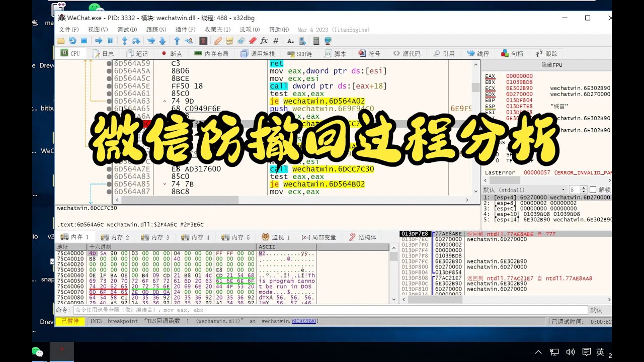Click the 已暂停 paused status label
This screenshot has height=362, width=644.
click(x=70, y=321)
